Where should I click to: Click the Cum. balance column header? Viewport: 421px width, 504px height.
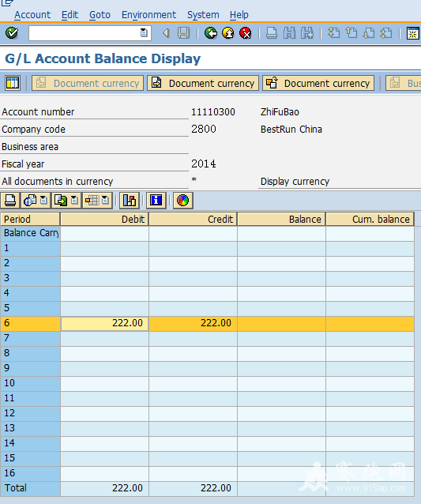[x=370, y=219]
